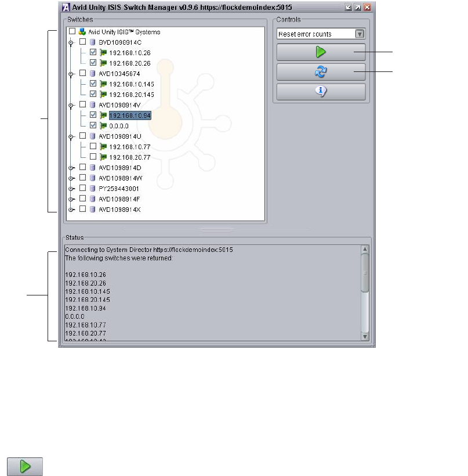The width and height of the screenshot is (468, 476).
Task: Collapse the AVD1098914U tree node
Action: [71, 137]
